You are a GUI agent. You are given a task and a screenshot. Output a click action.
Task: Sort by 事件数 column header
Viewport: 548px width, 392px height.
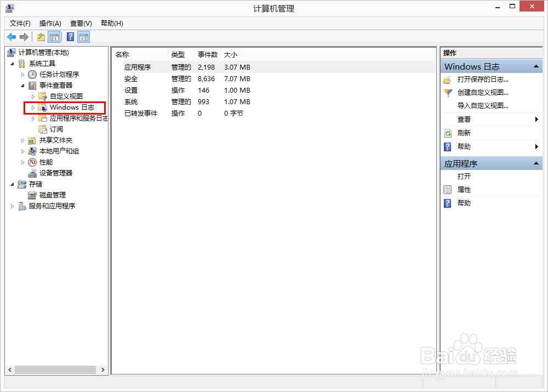pyautogui.click(x=208, y=55)
